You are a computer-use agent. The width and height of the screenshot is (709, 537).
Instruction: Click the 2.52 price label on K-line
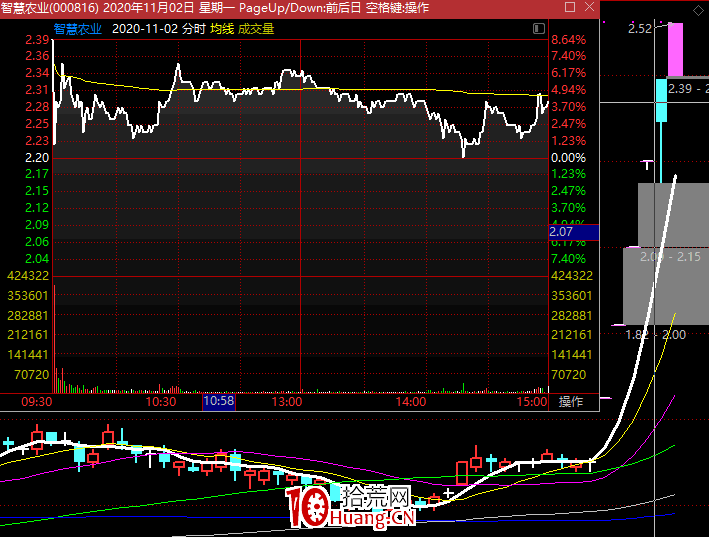pyautogui.click(x=640, y=28)
